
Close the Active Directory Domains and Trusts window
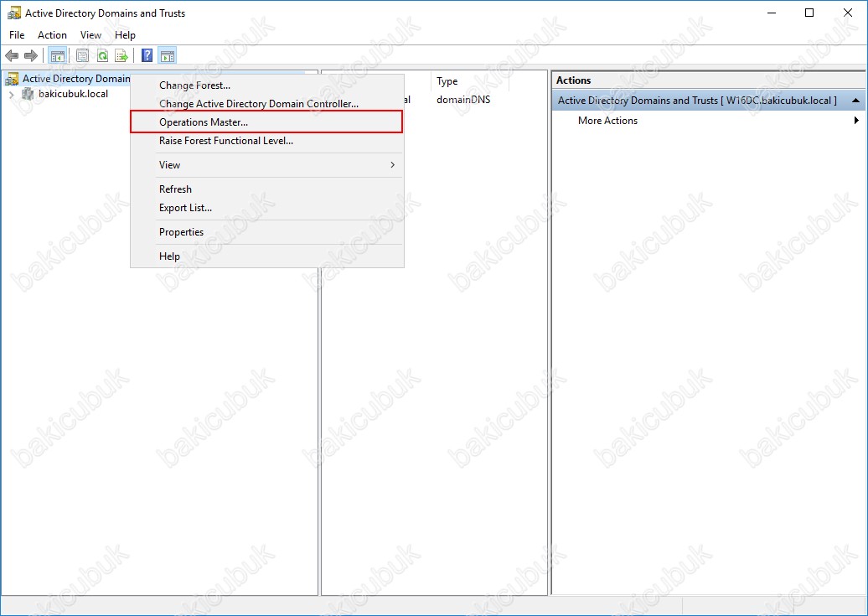(x=847, y=13)
